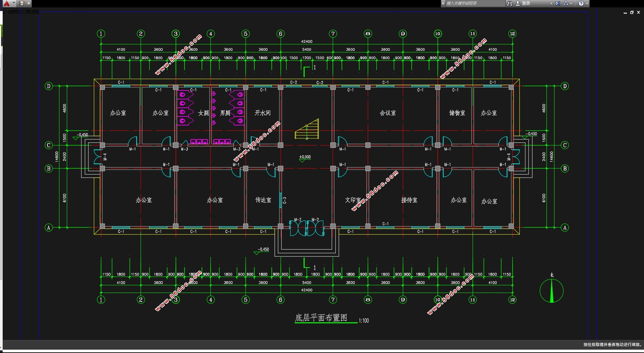Expand Customize Quick Access Toolbar dropdown
644x353 pixels.
pos(29,3)
